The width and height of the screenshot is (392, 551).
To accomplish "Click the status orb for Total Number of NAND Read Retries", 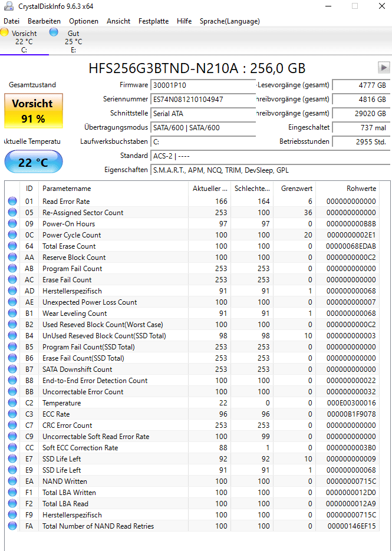I will point(12,526).
